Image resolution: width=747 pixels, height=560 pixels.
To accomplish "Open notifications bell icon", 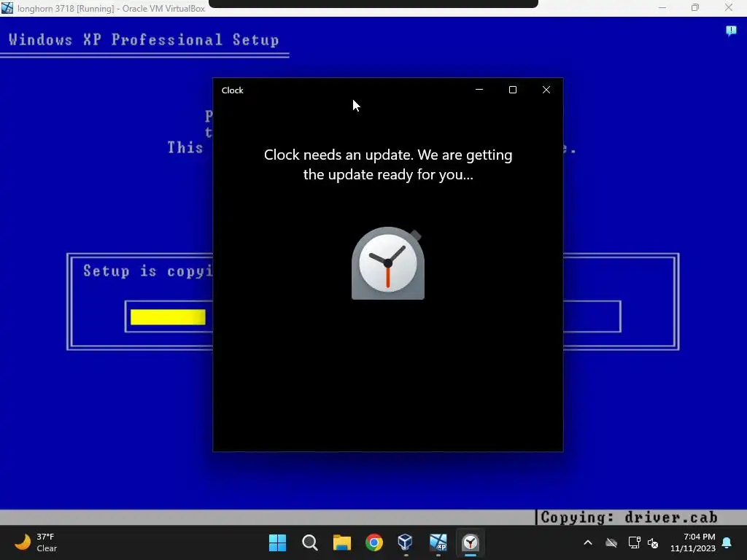I will [x=727, y=542].
